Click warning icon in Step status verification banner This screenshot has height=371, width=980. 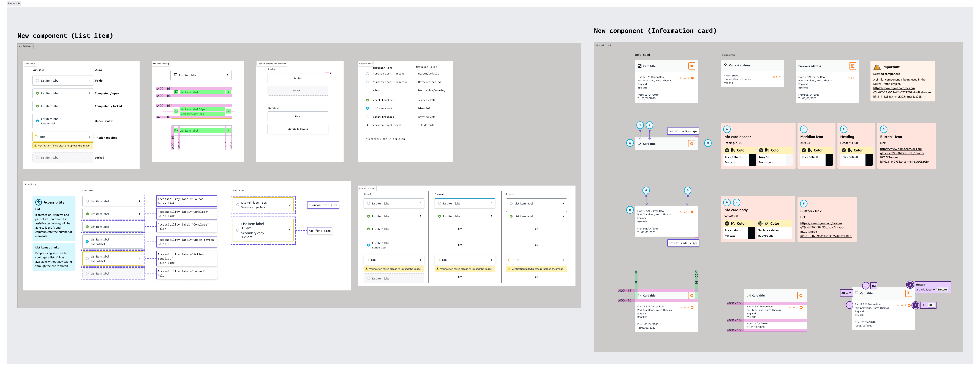[35, 146]
